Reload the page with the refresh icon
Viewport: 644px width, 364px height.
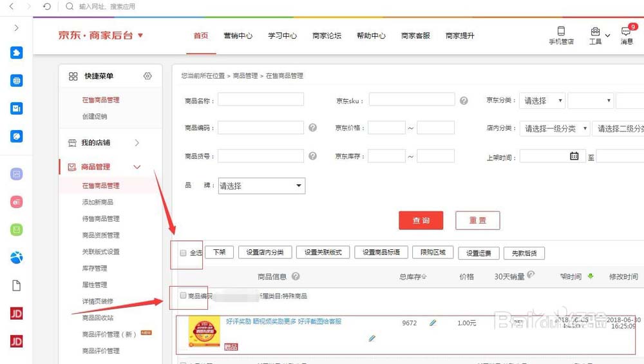tap(47, 6)
